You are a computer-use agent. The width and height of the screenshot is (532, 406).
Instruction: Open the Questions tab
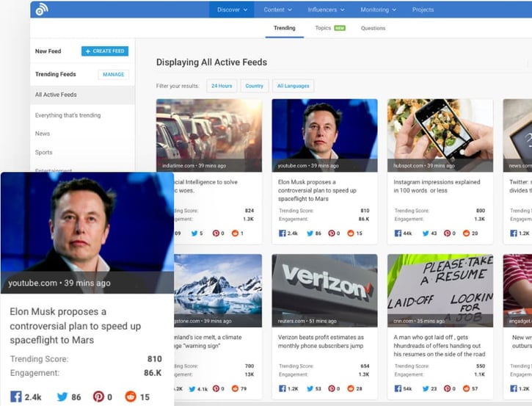pos(373,28)
